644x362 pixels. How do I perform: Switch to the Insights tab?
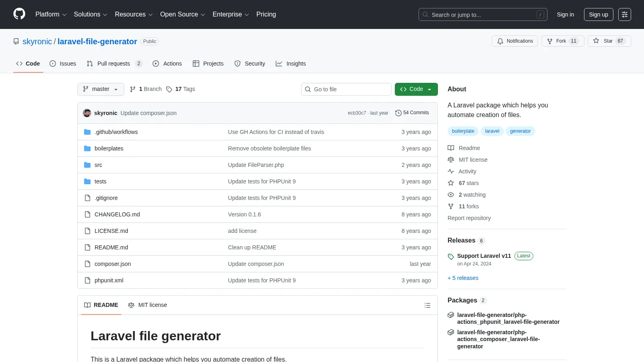[291, 64]
